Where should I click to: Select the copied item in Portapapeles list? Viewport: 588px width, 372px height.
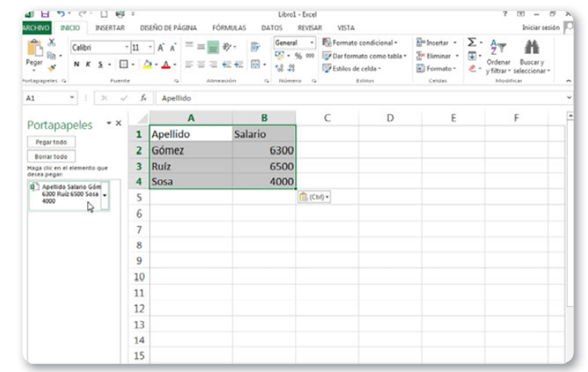pos(66,194)
